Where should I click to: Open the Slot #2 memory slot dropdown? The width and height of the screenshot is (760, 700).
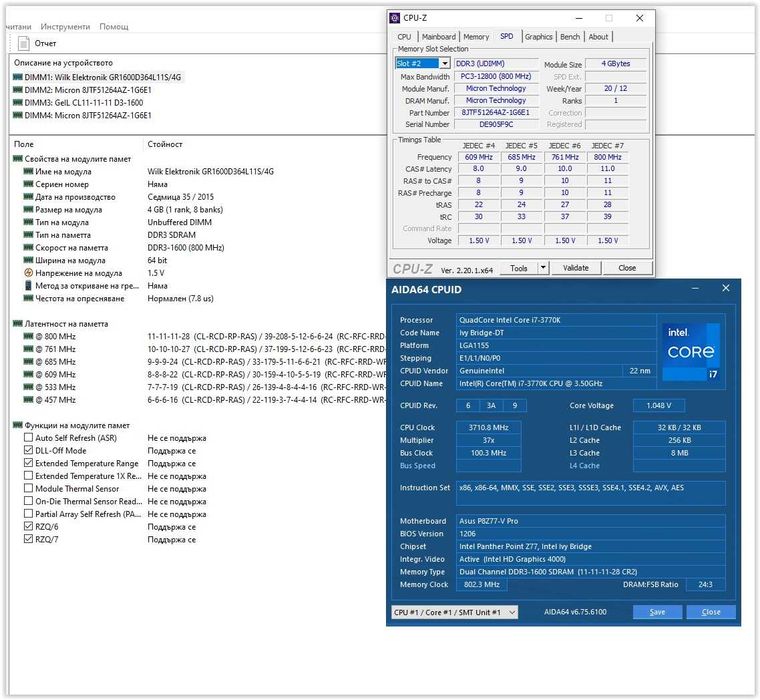click(444, 64)
